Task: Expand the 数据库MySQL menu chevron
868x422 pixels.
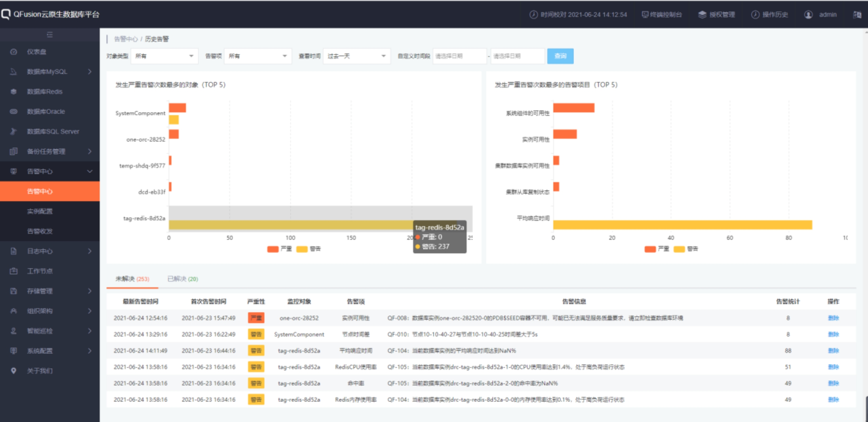Action: [90, 72]
